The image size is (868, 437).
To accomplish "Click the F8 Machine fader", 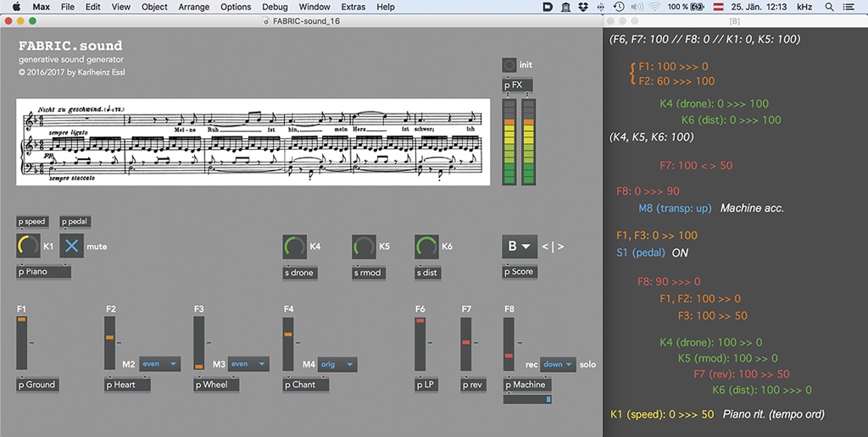I will point(509,343).
